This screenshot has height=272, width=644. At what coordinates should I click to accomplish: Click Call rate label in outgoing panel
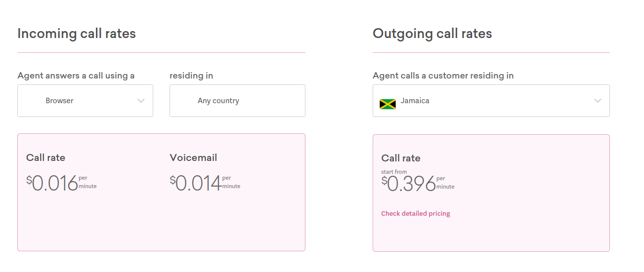401,158
